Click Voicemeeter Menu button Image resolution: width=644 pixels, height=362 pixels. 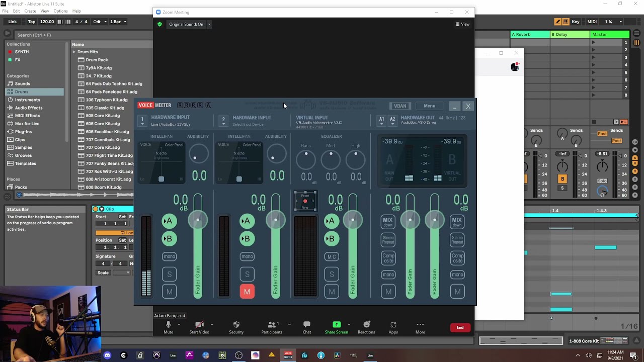pyautogui.click(x=429, y=106)
